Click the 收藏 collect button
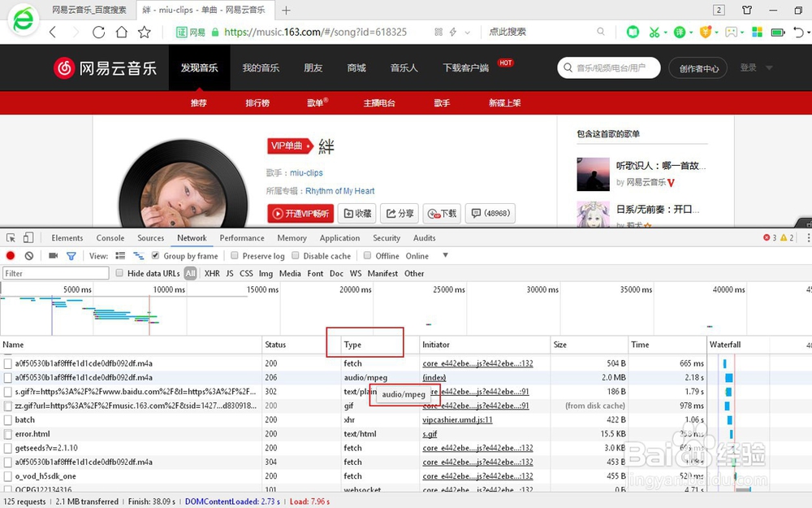The image size is (812, 508). (x=356, y=213)
